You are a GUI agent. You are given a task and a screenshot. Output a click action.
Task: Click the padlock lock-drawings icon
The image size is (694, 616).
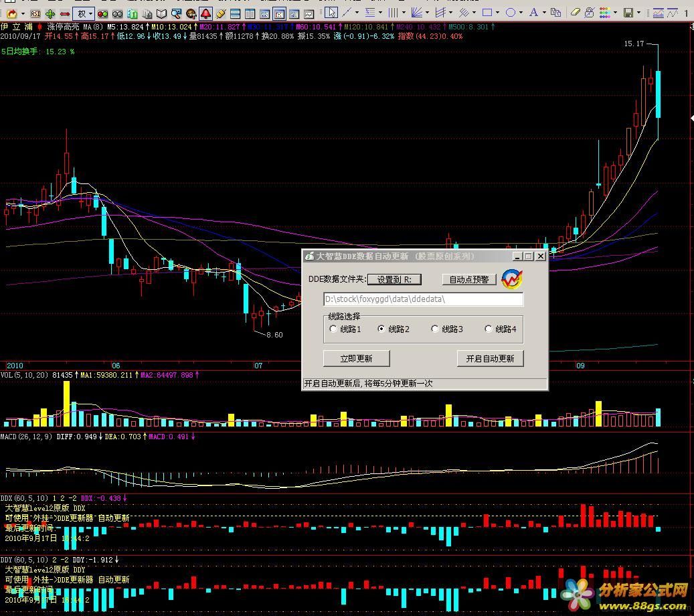[589, 13]
